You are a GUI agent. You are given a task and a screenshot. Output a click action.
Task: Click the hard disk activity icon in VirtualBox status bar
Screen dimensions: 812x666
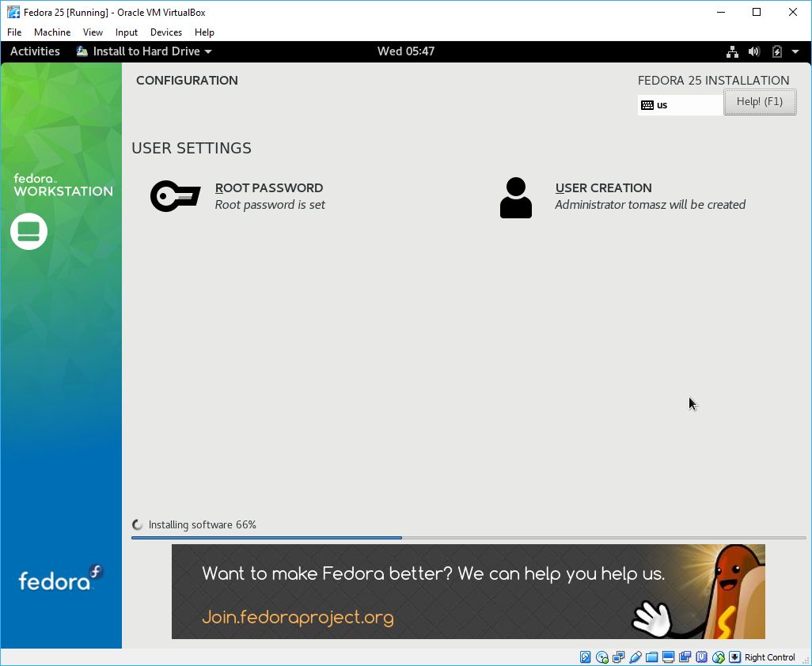click(x=585, y=657)
